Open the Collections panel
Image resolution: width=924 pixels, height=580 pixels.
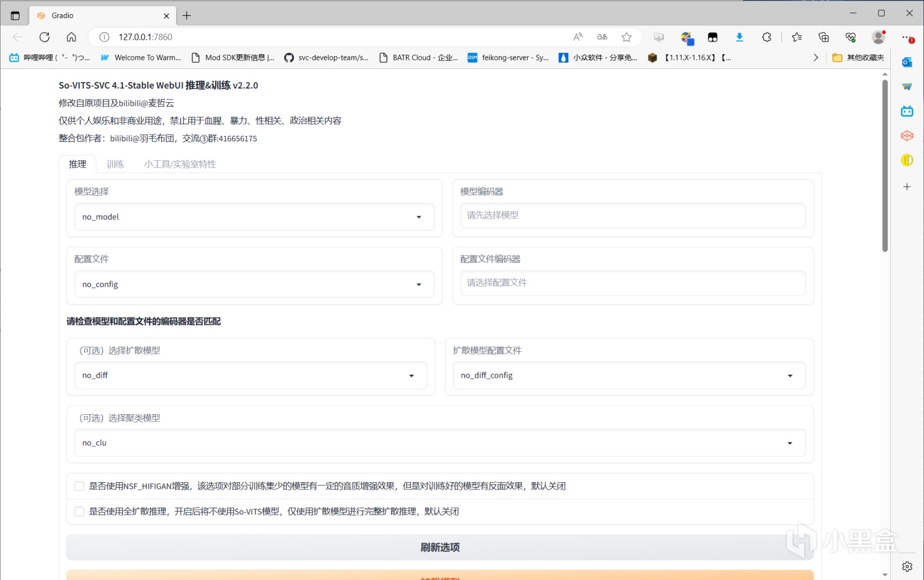point(824,37)
